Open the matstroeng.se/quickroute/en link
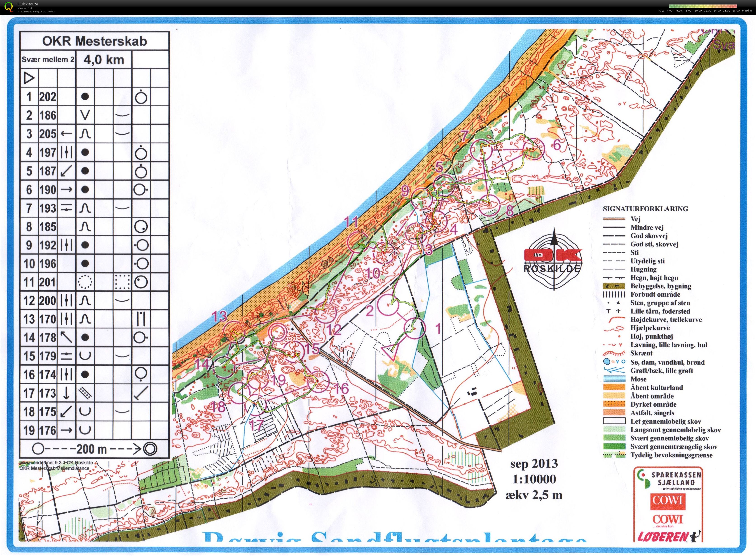Image resolution: width=756 pixels, height=556 pixels. click(36, 11)
